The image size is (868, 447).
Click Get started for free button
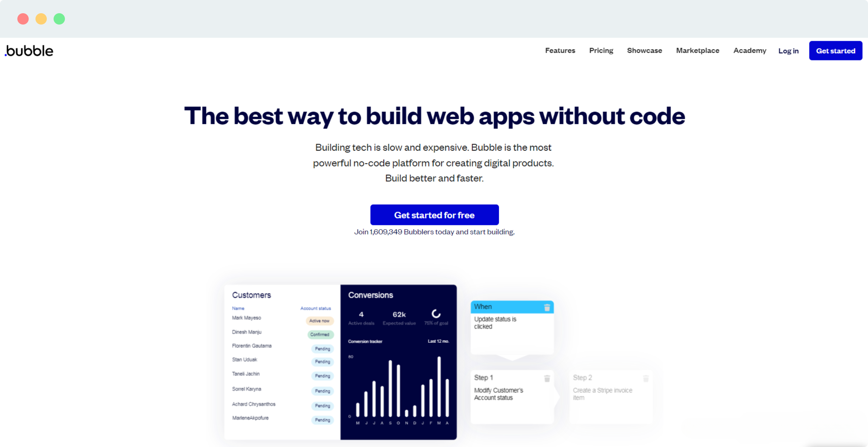pos(434,215)
